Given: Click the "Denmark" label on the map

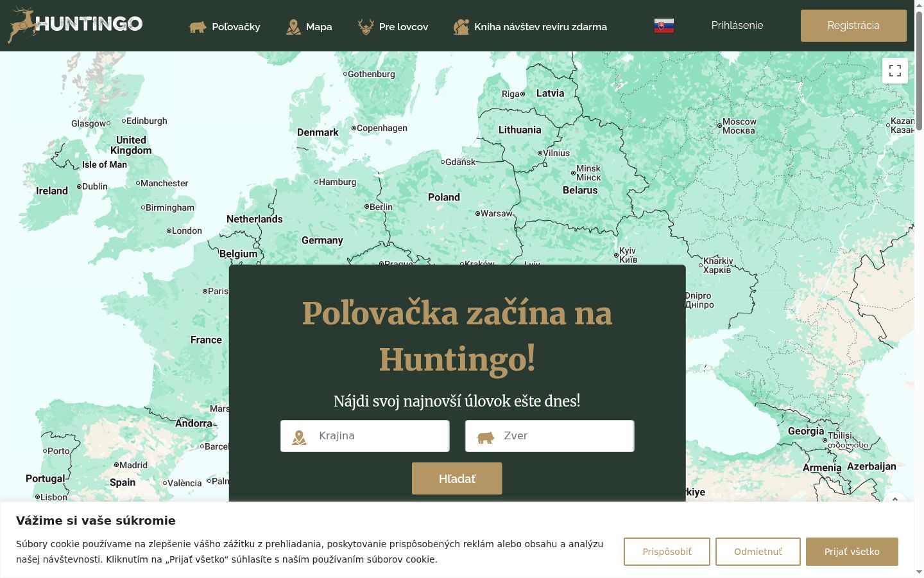Looking at the screenshot, I should point(318,132).
